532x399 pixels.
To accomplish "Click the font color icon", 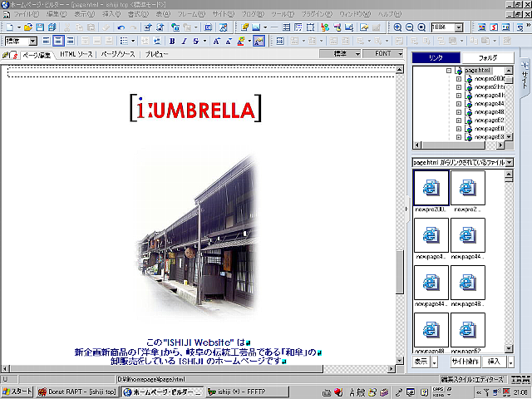I will 241,41.
